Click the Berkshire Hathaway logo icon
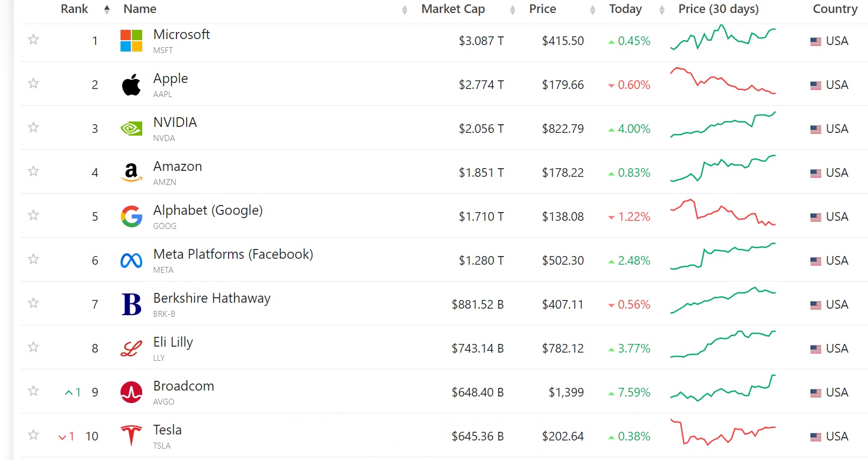 click(131, 304)
